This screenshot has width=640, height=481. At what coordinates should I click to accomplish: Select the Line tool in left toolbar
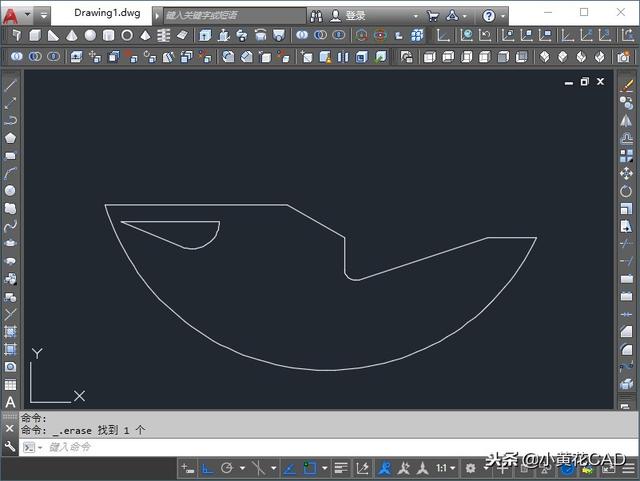point(11,86)
